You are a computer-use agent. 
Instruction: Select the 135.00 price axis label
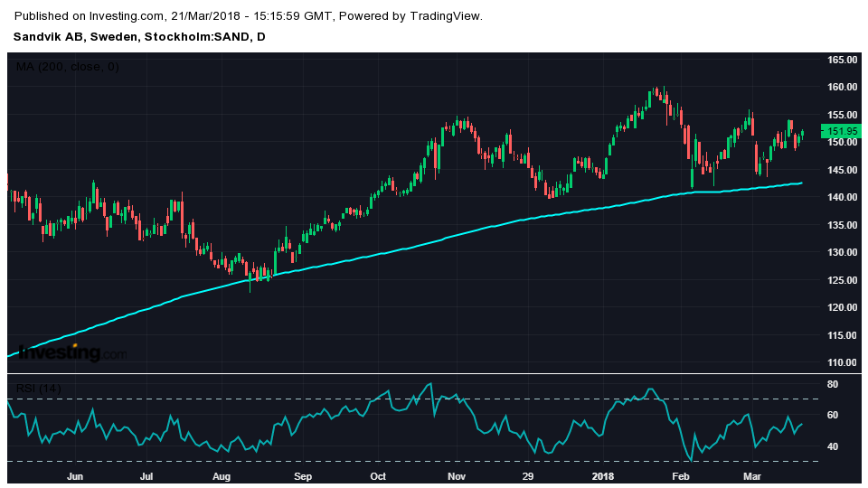842,225
